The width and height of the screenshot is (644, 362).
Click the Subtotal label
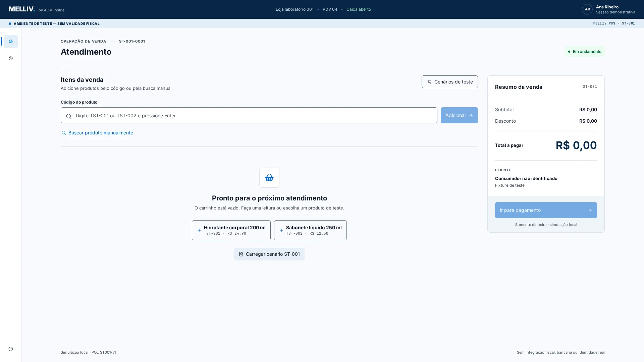point(504,110)
